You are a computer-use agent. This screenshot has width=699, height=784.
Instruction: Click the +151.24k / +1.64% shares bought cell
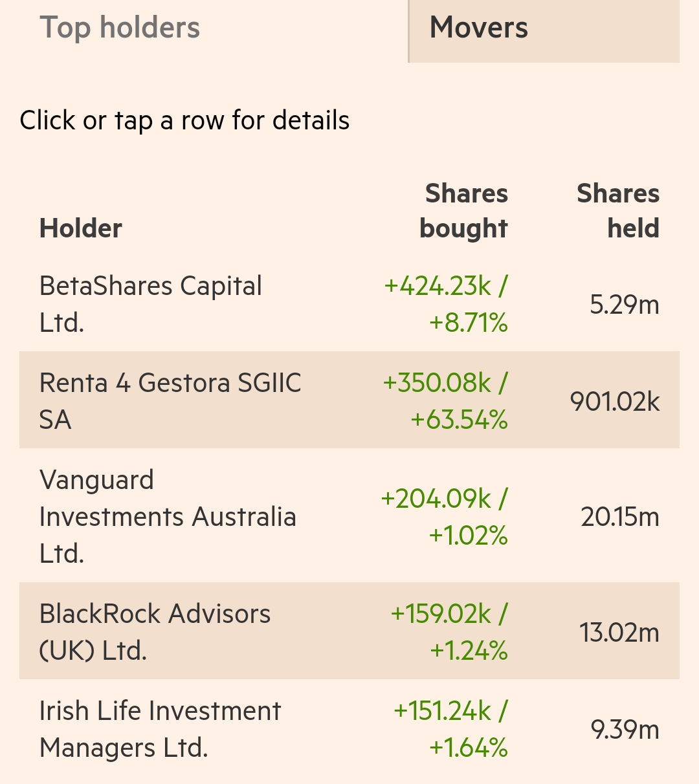[450, 729]
